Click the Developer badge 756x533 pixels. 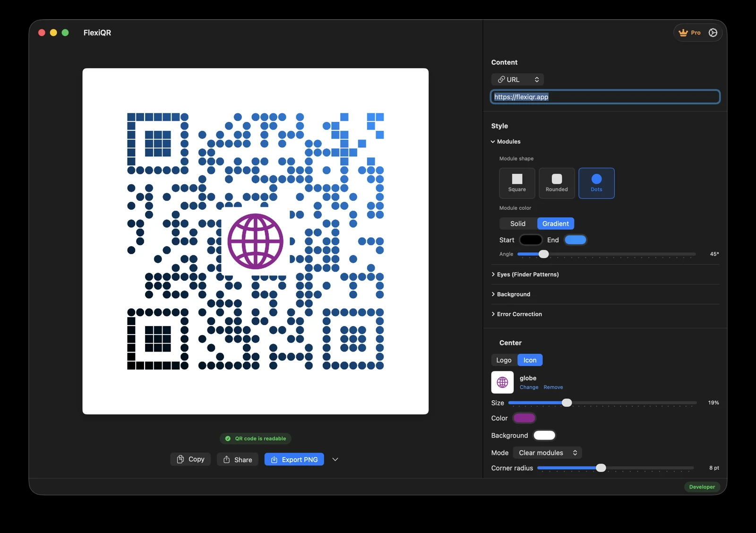coord(702,487)
